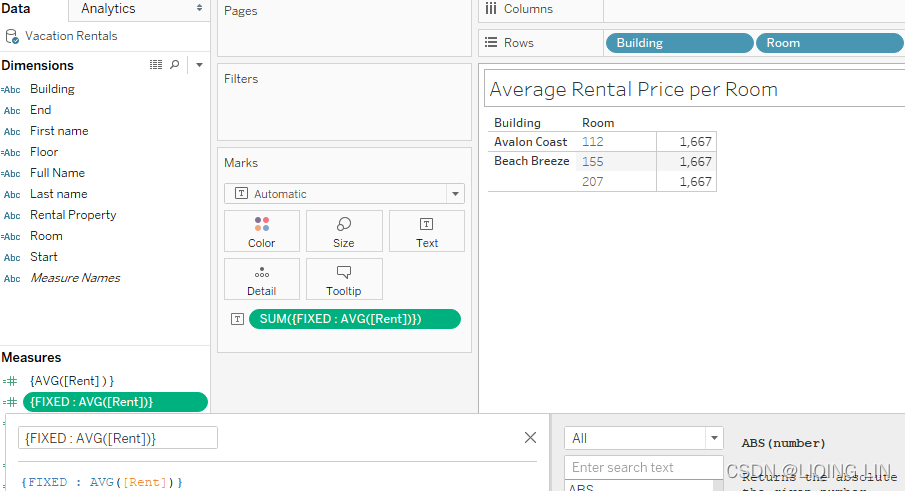
Task: Open the Automatic mark type dropdown
Action: (x=455, y=194)
